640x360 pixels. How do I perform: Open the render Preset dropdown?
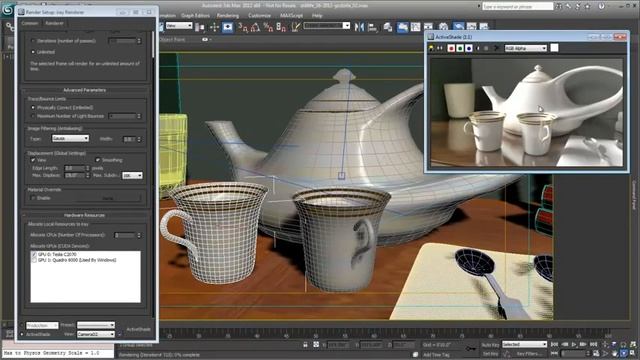click(96, 325)
